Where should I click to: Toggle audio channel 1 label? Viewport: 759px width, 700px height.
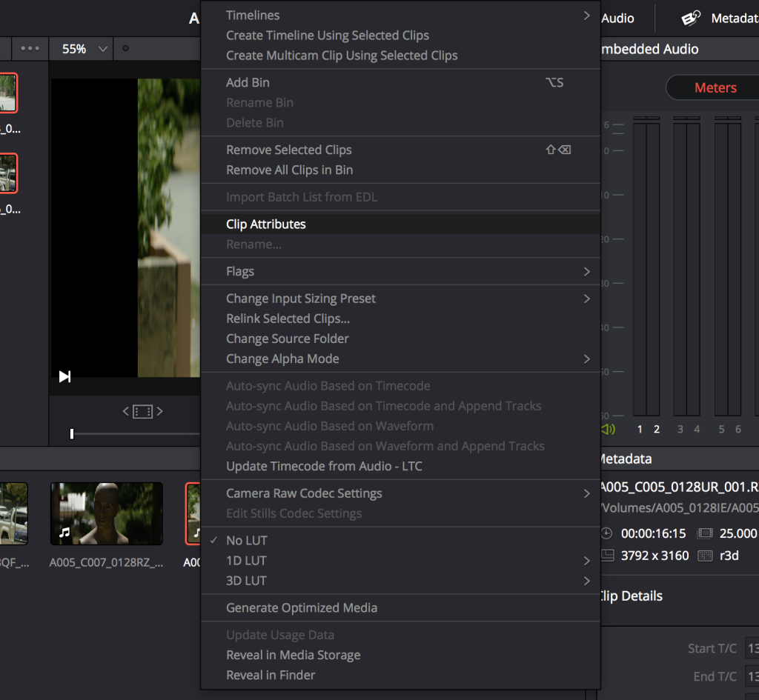(x=640, y=429)
